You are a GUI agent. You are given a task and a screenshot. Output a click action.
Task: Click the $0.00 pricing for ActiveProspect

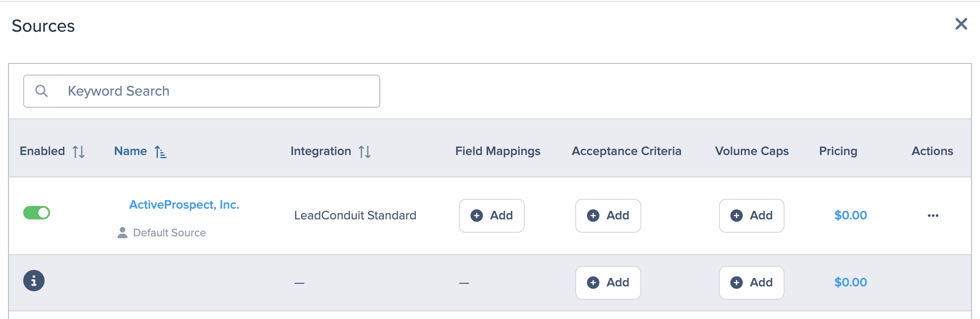coord(851,215)
